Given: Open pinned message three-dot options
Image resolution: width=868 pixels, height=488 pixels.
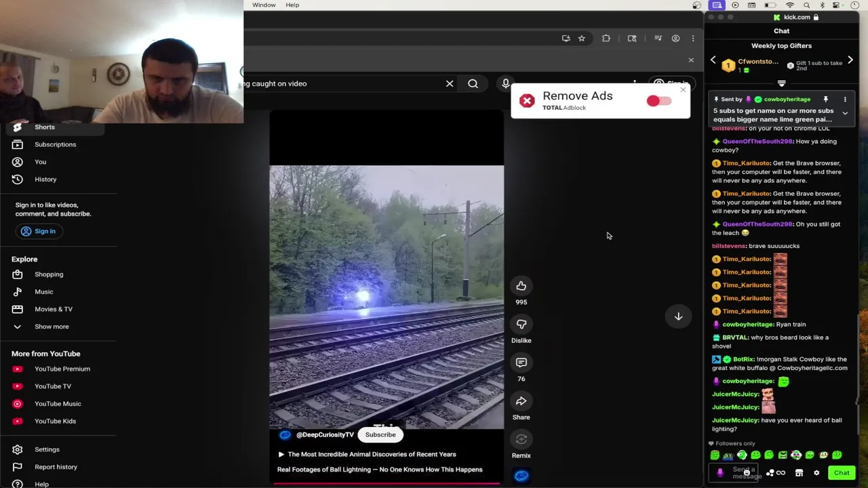Looking at the screenshot, I should [845, 99].
